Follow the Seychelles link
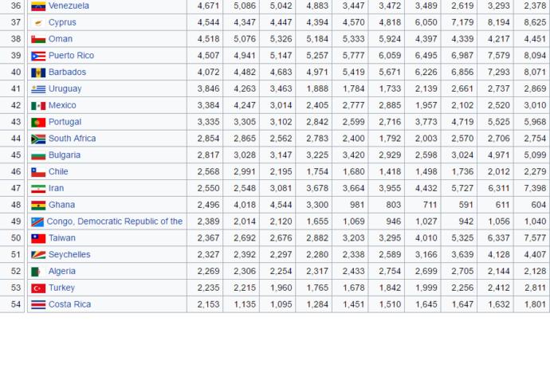Viewport: 550px width, 392px height. (69, 254)
